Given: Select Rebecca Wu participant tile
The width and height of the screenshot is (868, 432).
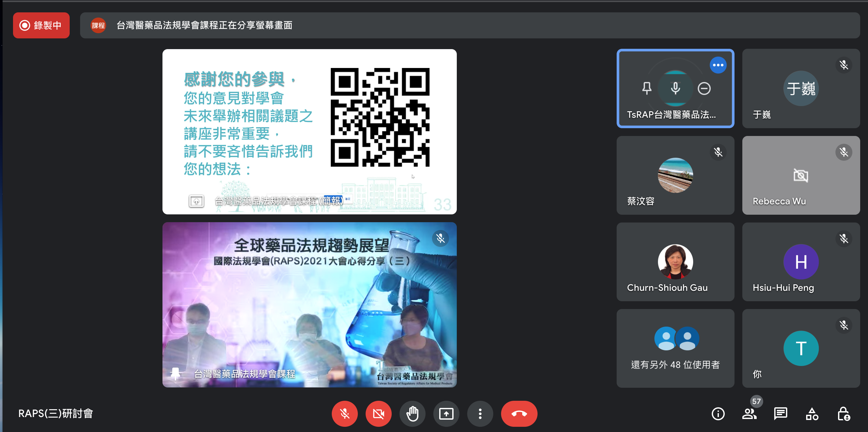Looking at the screenshot, I should [x=801, y=175].
